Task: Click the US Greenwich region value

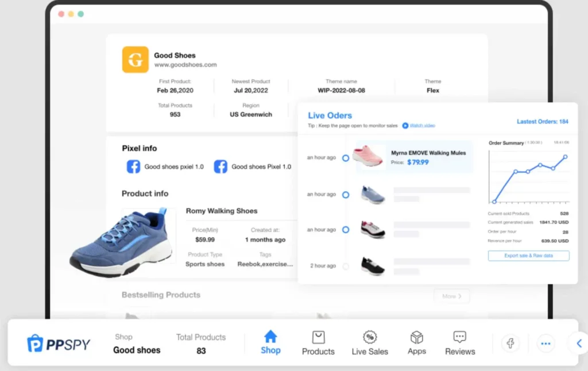Action: [251, 114]
